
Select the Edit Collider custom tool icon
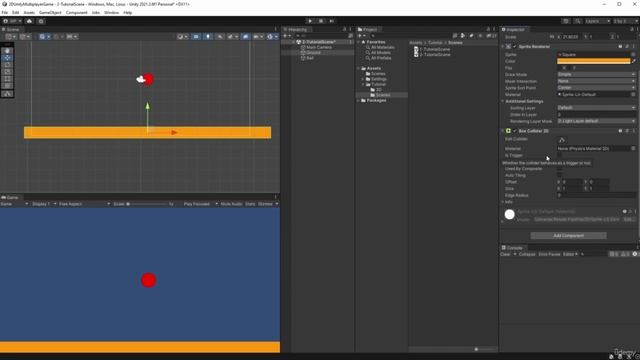click(7, 94)
